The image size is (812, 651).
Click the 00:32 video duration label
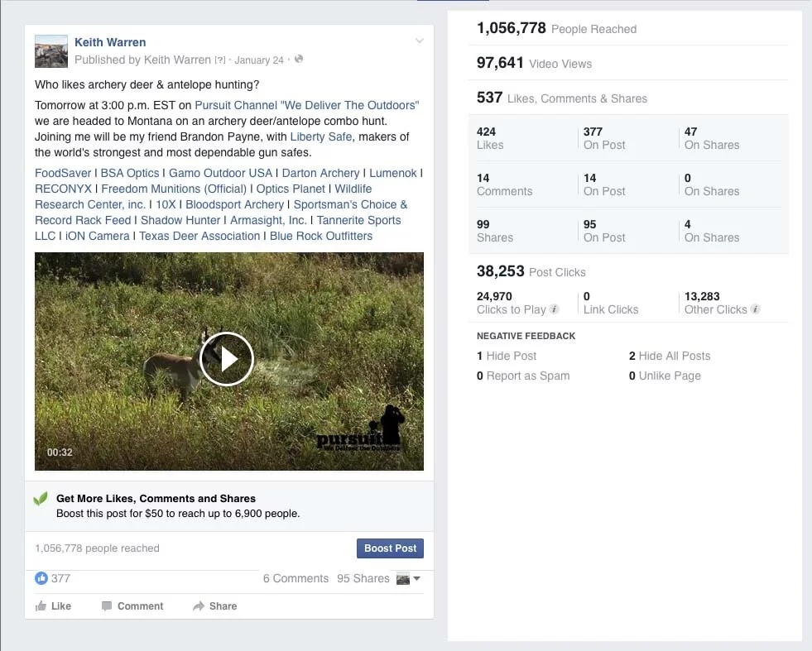click(x=60, y=452)
